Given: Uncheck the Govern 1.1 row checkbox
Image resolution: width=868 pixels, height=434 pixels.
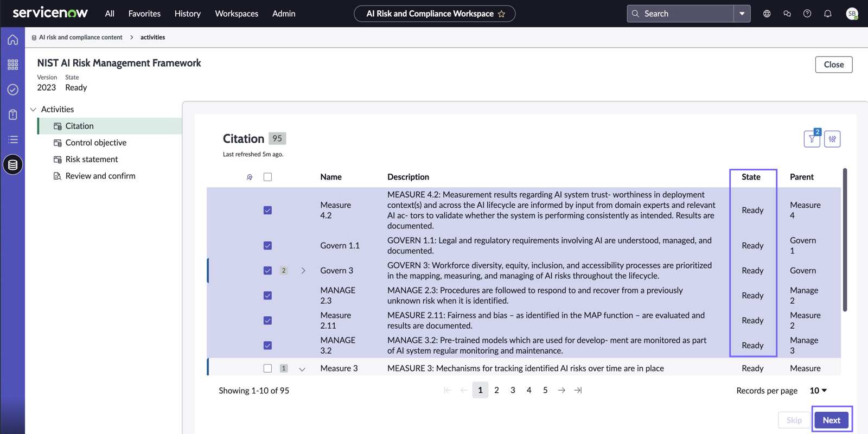Looking at the screenshot, I should [x=267, y=245].
